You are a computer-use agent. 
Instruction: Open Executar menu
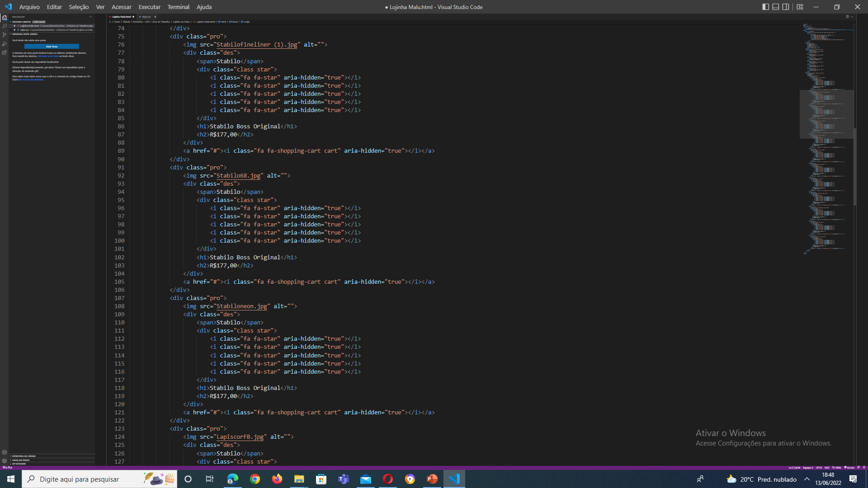[150, 7]
